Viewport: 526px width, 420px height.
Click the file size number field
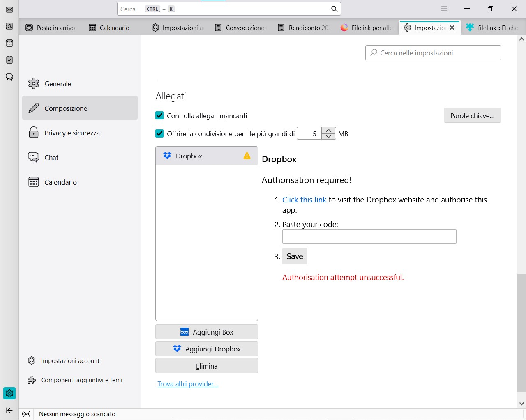(x=309, y=133)
